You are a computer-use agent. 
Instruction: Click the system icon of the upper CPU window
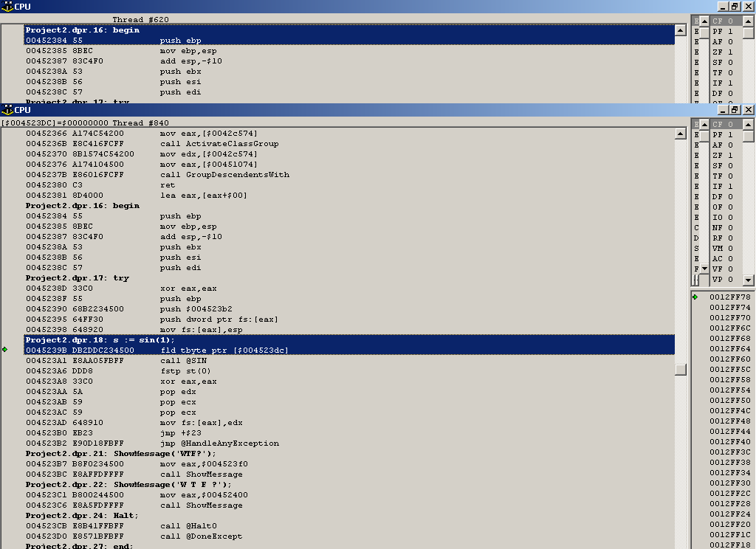coord(7,7)
